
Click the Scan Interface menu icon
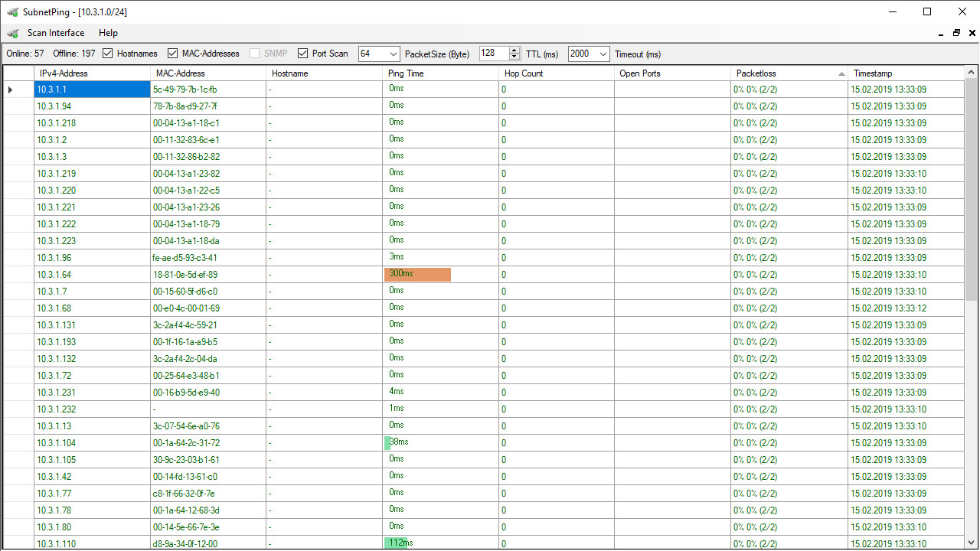click(13, 33)
